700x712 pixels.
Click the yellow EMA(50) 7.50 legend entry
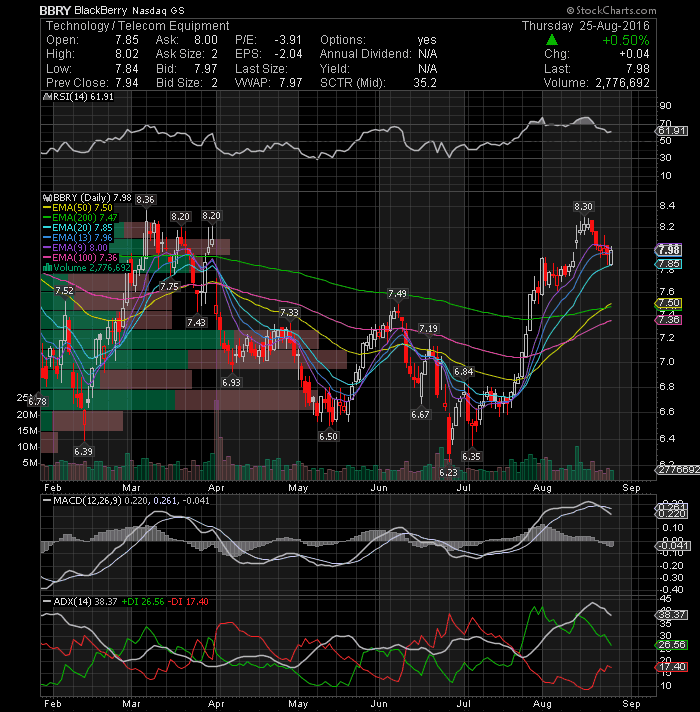(78, 208)
